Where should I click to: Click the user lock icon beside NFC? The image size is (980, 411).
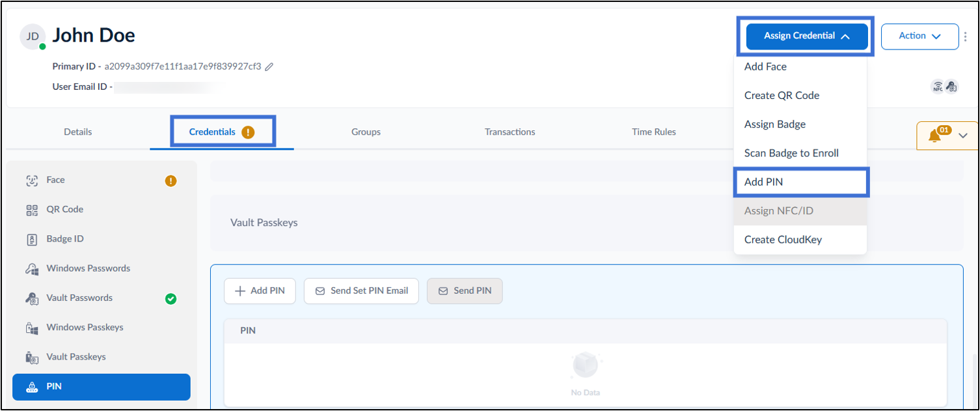[x=952, y=87]
